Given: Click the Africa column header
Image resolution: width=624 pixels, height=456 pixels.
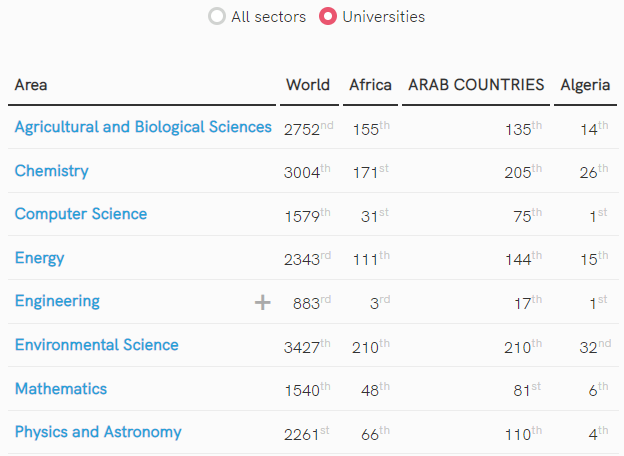Looking at the screenshot, I should (x=370, y=85).
